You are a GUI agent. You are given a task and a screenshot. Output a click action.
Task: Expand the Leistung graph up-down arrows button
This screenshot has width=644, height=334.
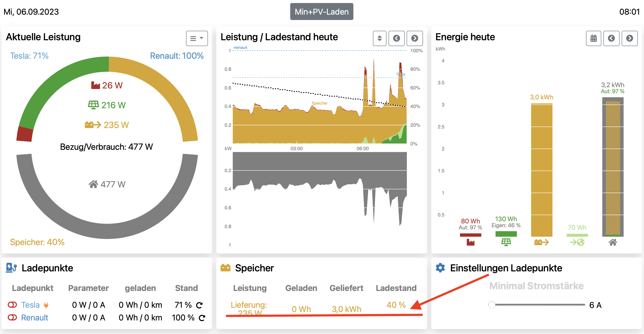pos(379,38)
